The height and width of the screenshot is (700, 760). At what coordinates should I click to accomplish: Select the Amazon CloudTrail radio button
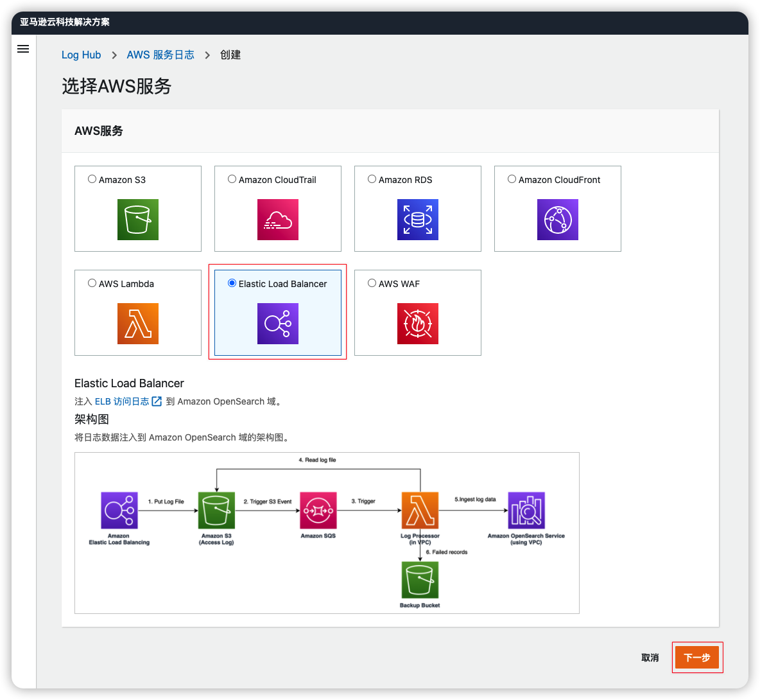(x=232, y=179)
